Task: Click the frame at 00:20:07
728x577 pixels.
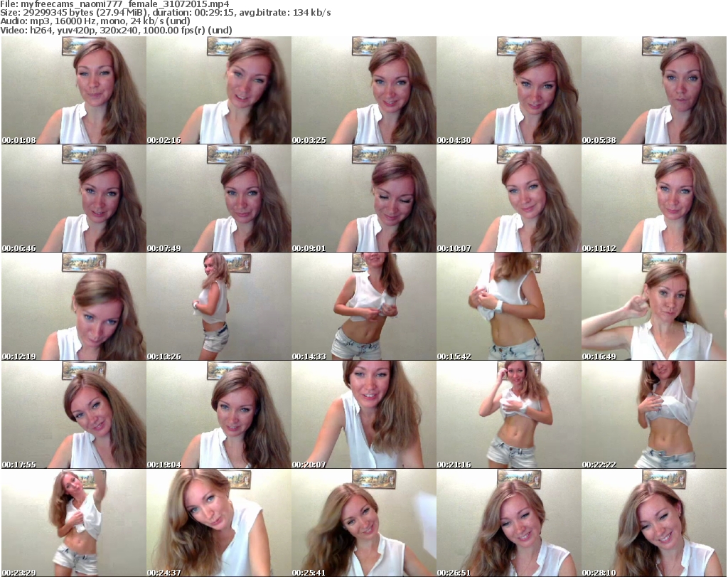Action: coord(363,414)
